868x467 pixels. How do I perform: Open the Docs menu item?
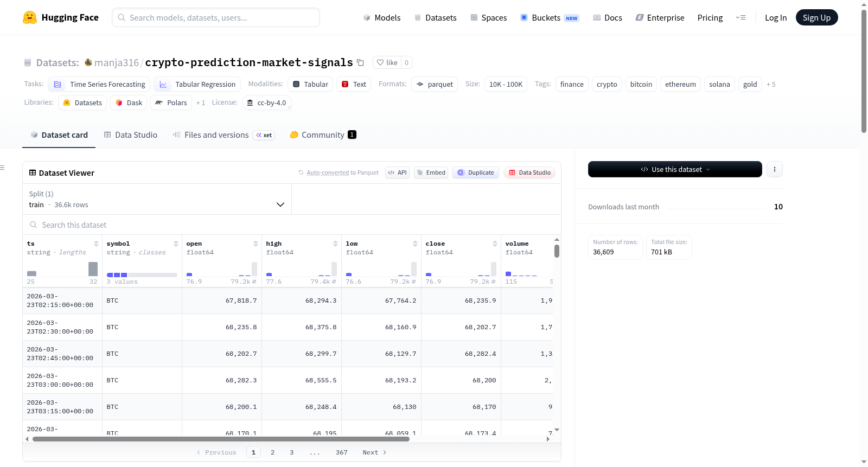(608, 17)
